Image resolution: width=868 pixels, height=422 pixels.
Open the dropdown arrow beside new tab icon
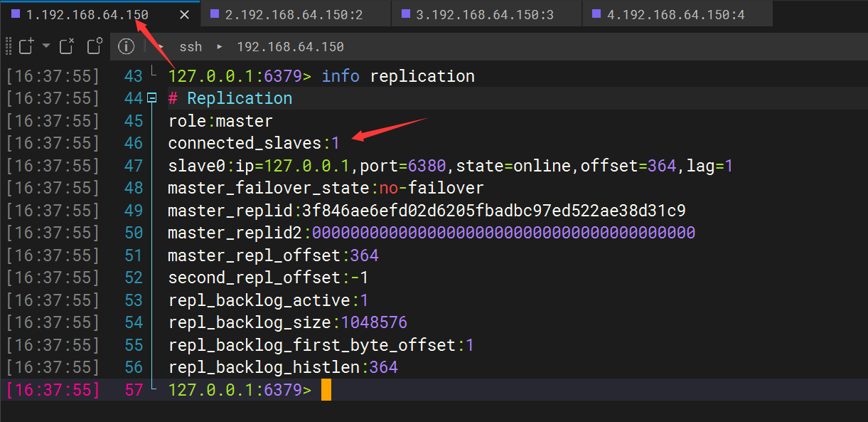tap(46, 46)
